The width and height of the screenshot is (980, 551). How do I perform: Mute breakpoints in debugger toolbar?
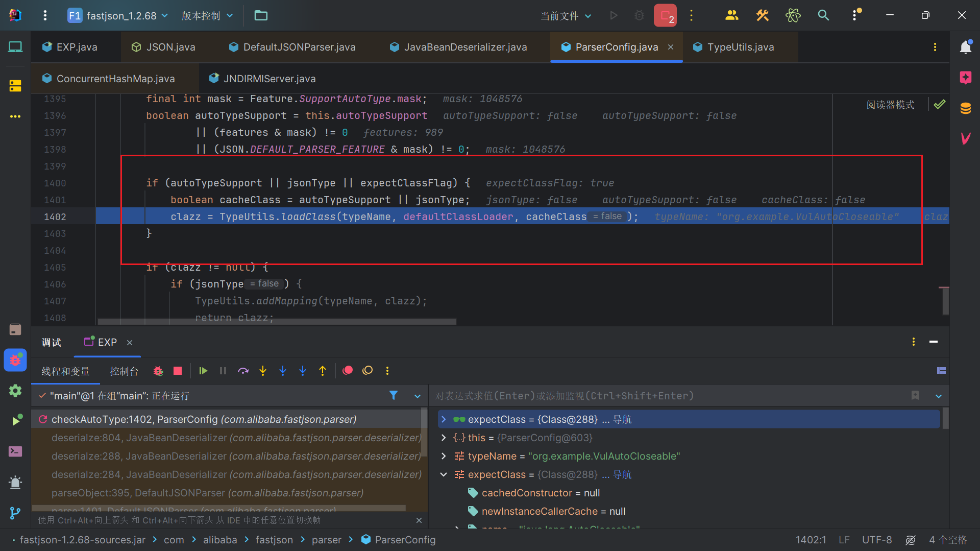[367, 371]
